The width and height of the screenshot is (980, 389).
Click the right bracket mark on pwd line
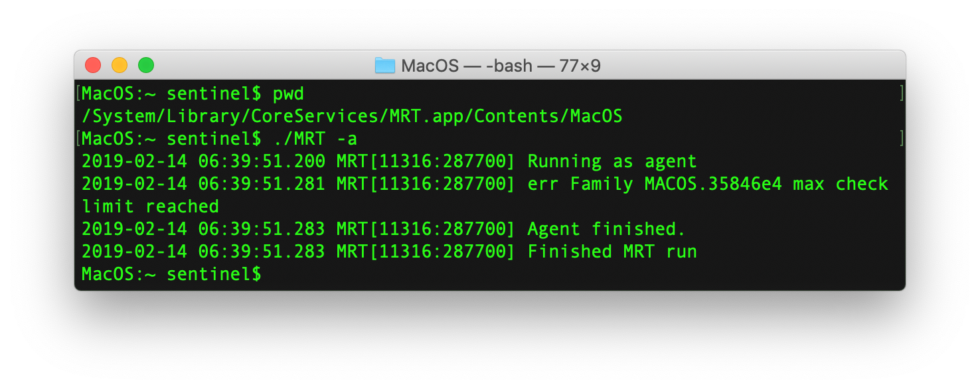(901, 94)
